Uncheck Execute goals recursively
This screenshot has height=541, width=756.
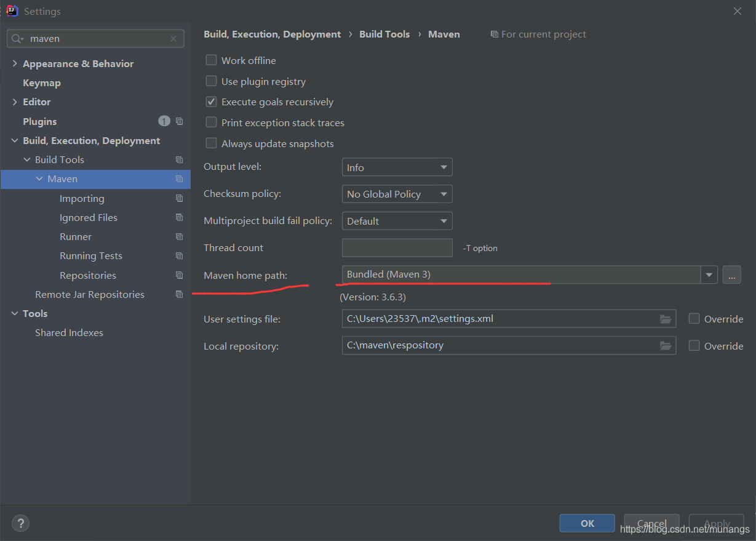pyautogui.click(x=211, y=102)
